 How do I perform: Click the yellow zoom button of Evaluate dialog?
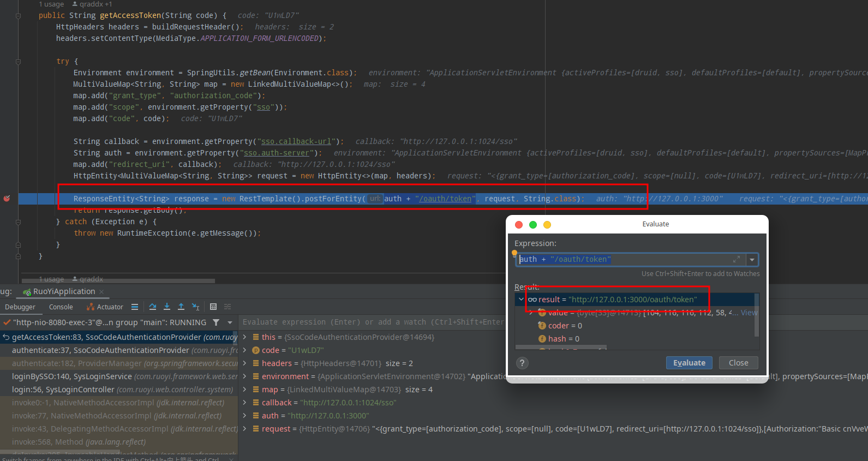coord(547,225)
